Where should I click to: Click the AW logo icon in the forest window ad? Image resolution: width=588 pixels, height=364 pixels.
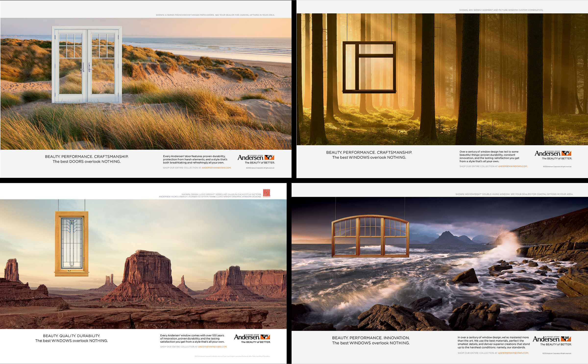click(x=566, y=154)
